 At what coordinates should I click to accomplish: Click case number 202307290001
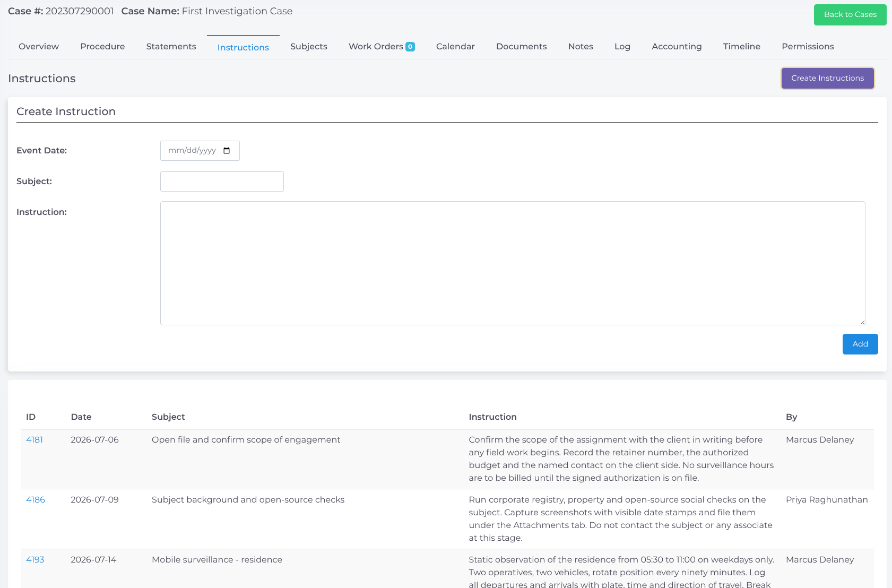80,11
